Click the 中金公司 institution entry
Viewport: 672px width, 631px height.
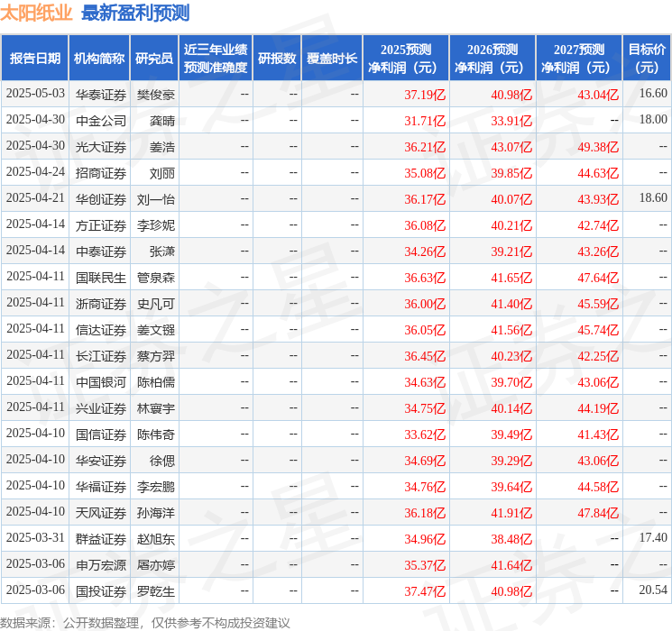(x=100, y=120)
